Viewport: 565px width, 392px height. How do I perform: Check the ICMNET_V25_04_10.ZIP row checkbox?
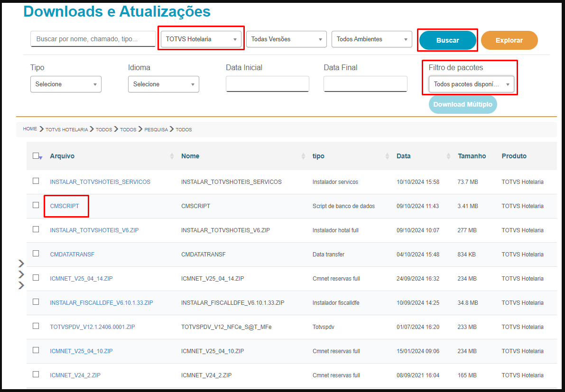pyautogui.click(x=36, y=350)
